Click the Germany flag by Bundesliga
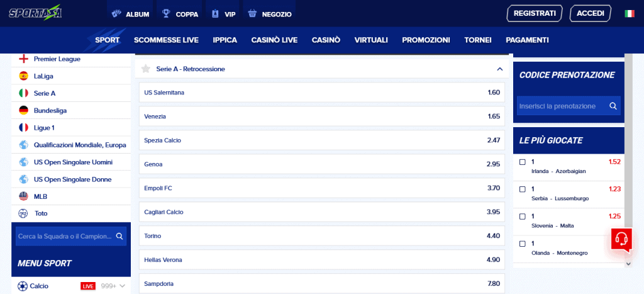 (24, 111)
